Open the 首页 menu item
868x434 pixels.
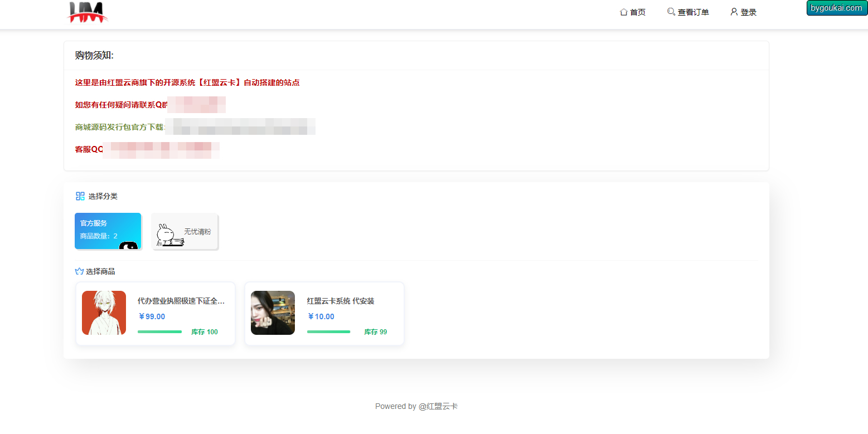coord(633,12)
